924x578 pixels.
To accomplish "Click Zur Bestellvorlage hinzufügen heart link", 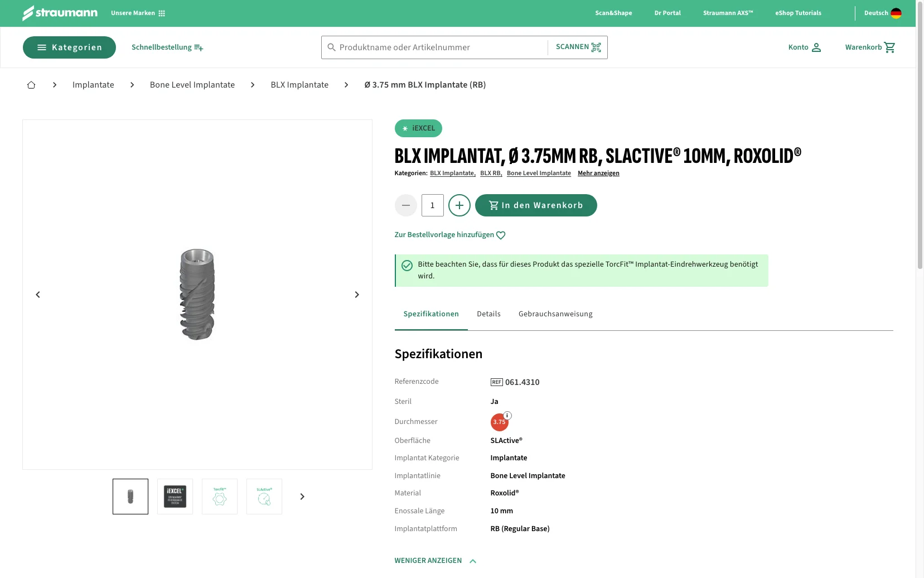I will tap(450, 235).
